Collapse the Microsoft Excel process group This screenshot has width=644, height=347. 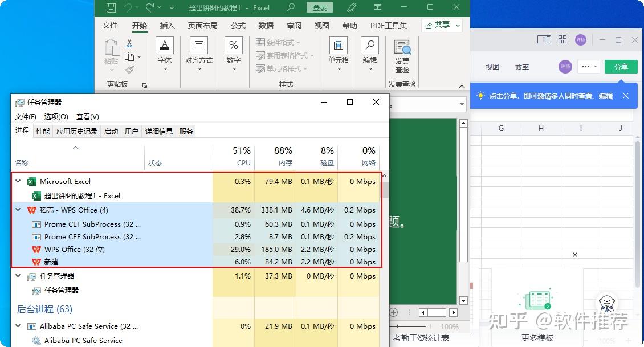(x=18, y=181)
